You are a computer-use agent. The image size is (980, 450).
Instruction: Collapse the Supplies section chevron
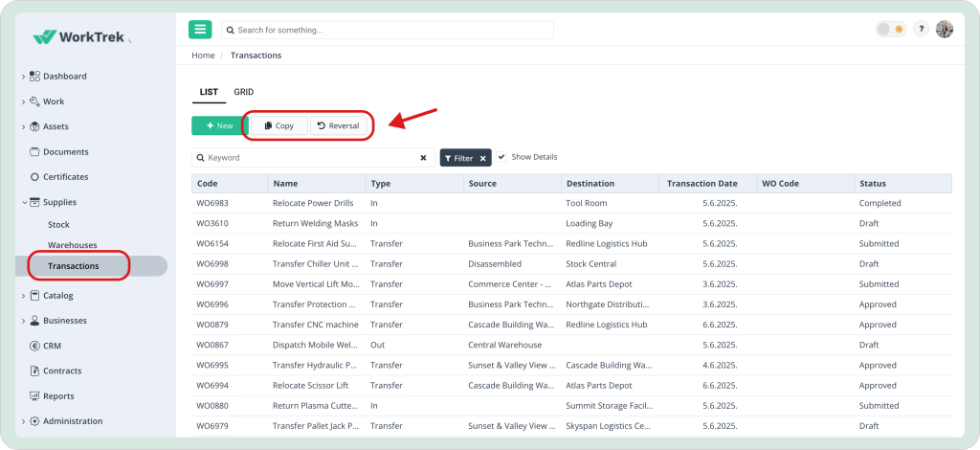point(23,202)
